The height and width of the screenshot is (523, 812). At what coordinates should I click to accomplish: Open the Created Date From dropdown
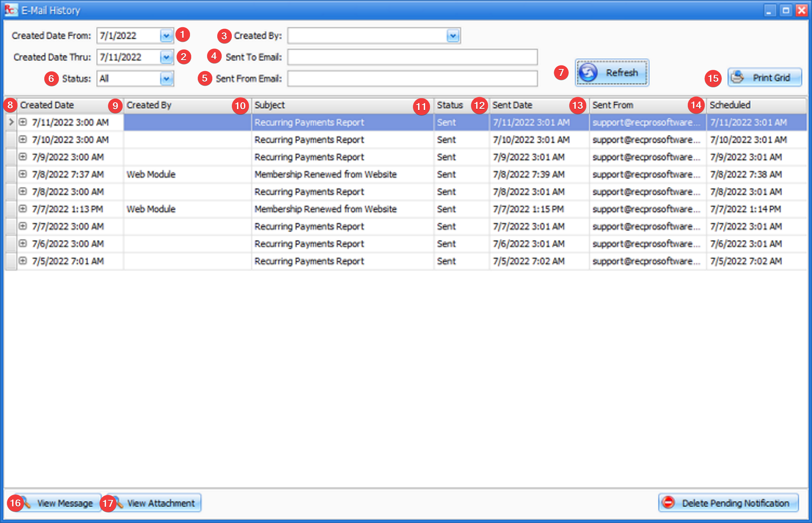coord(166,36)
